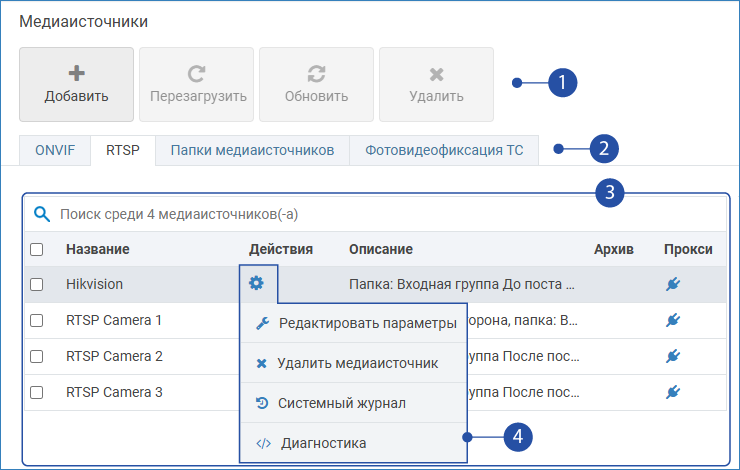Click proxy plug icon for RTSP Camera 3
Viewport: 740px width, 470px height.
pos(673,392)
